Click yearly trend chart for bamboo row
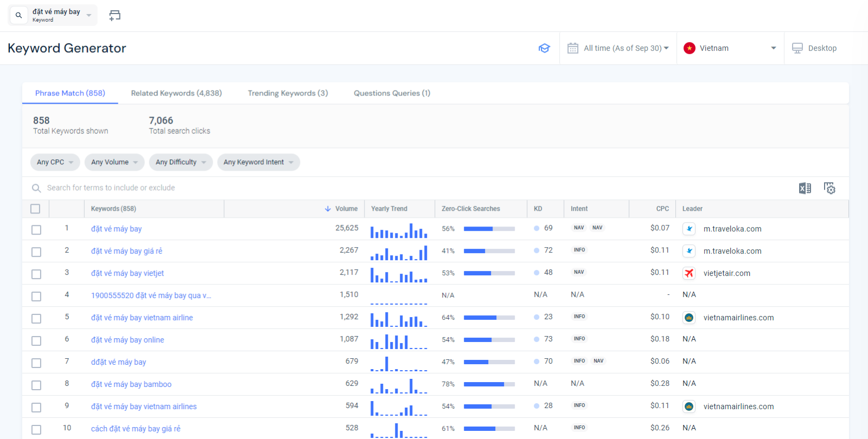Viewport: 868px width, 439px height. coord(399,385)
